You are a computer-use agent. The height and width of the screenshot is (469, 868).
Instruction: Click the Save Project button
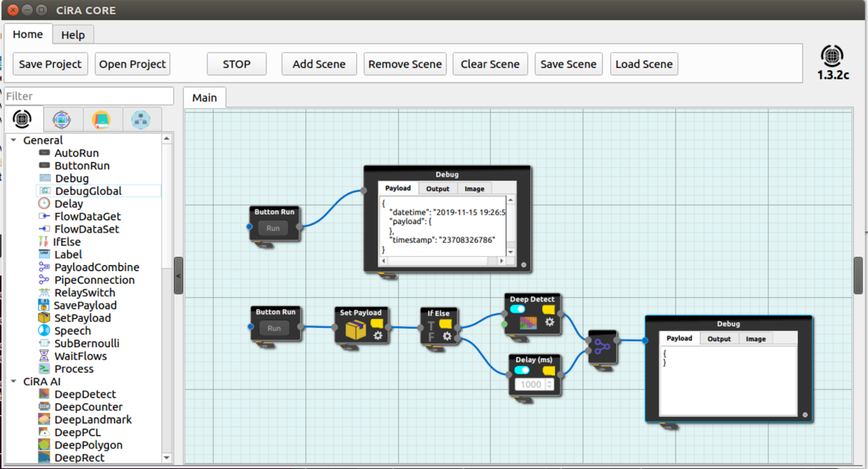click(50, 64)
